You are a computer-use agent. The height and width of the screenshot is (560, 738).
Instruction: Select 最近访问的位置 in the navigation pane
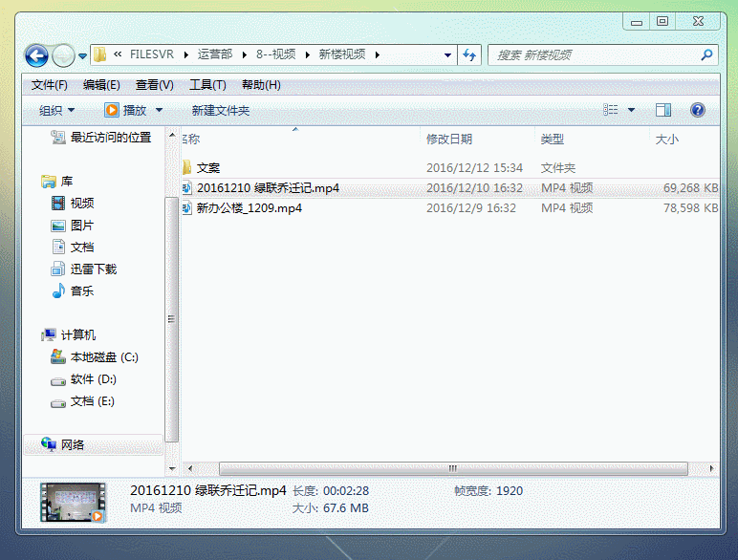101,138
